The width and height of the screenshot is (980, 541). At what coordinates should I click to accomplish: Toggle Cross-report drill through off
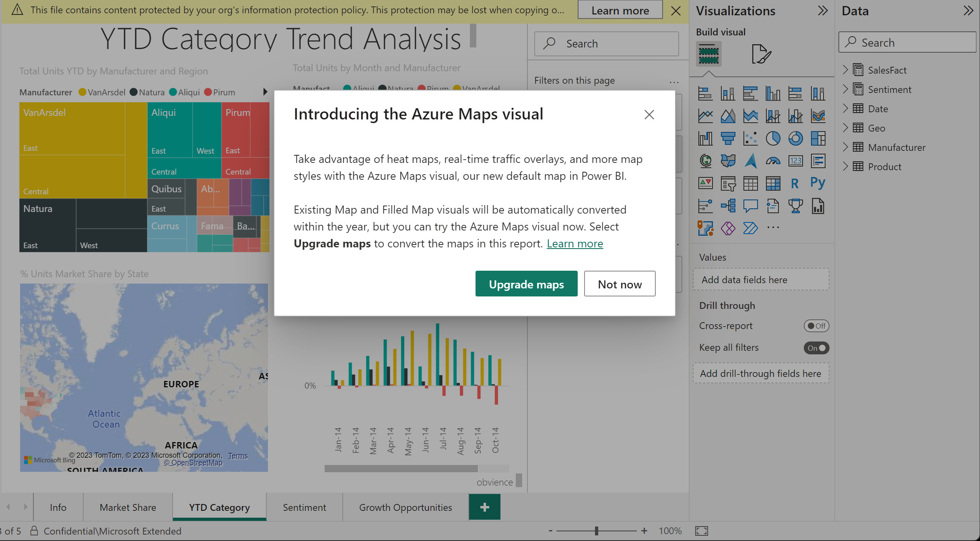816,326
